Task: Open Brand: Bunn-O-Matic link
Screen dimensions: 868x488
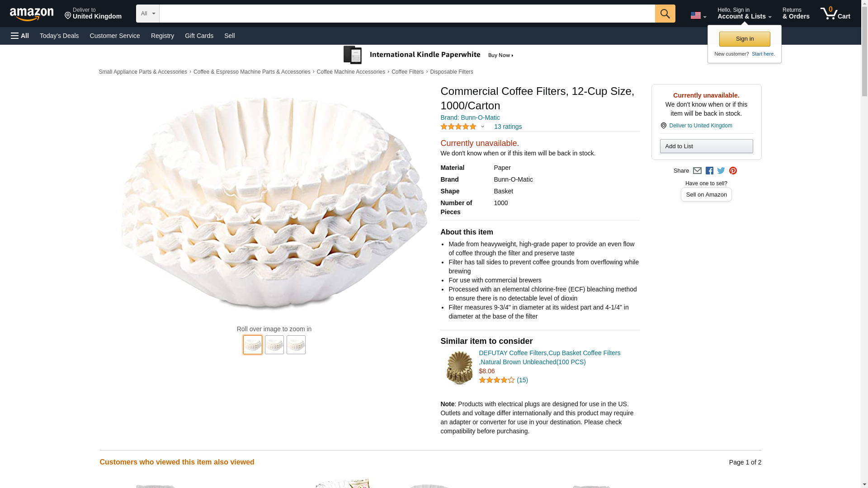Action: click(x=470, y=117)
